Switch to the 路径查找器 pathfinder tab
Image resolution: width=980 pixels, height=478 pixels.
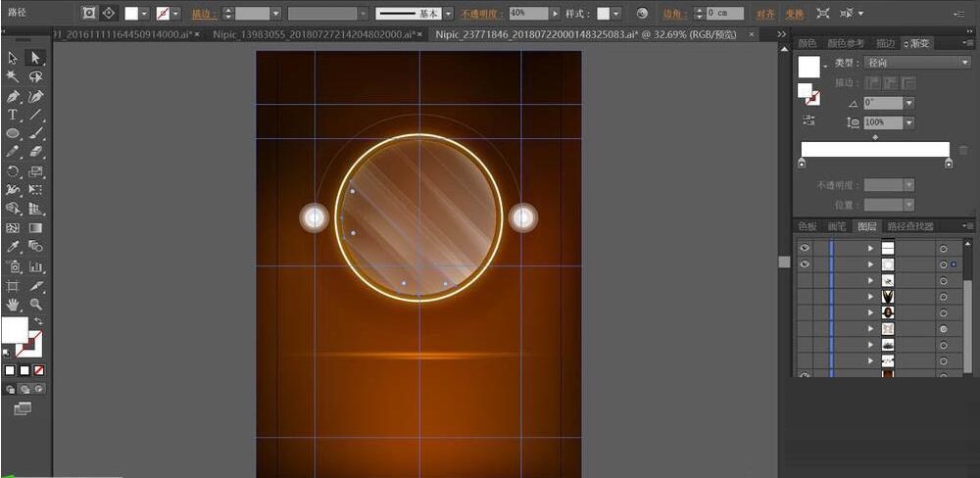[910, 226]
